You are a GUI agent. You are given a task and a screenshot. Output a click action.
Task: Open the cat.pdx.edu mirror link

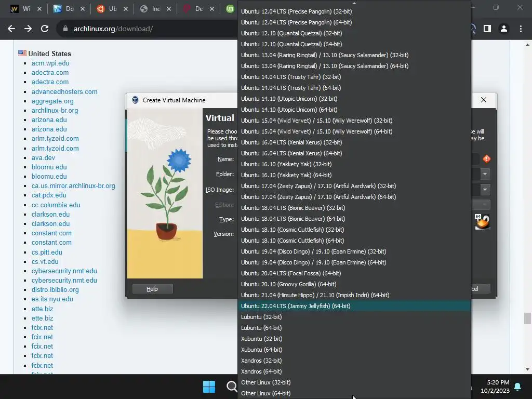[x=49, y=195]
